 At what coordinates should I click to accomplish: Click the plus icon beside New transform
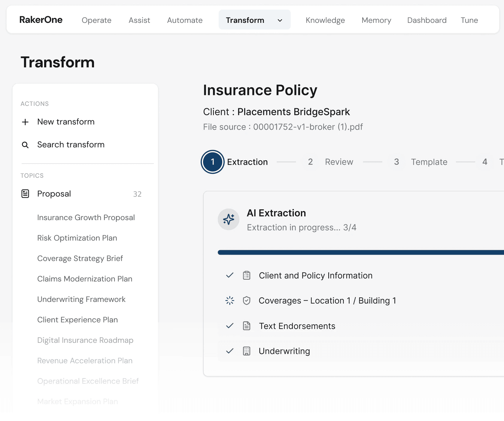[25, 122]
